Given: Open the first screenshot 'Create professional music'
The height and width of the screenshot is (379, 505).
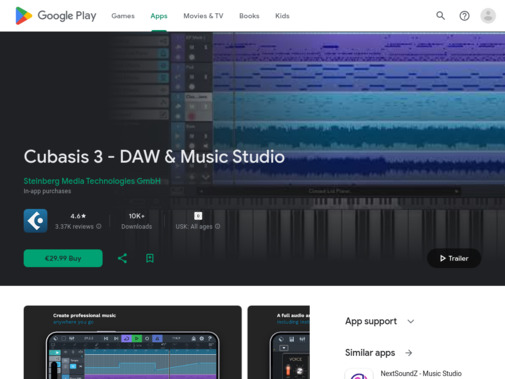Looking at the screenshot, I should click(x=132, y=342).
